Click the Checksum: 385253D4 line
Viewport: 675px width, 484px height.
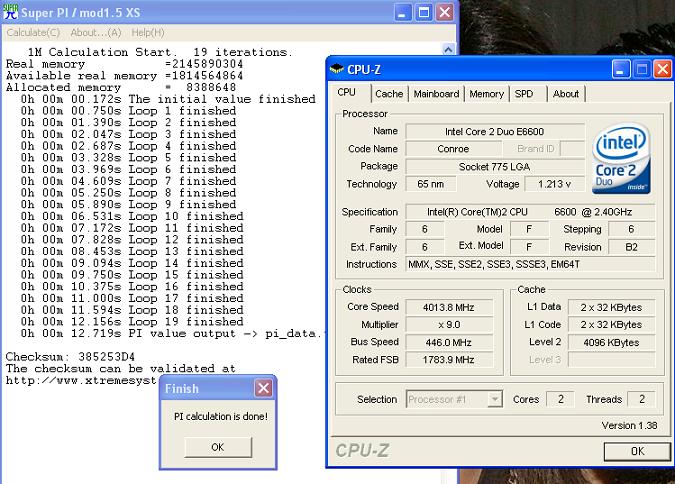[70, 357]
